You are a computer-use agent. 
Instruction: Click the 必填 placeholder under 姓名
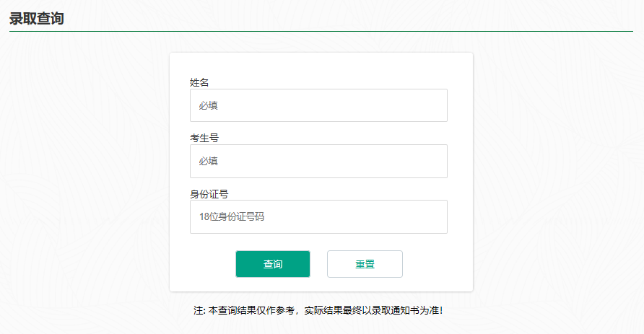click(x=209, y=105)
